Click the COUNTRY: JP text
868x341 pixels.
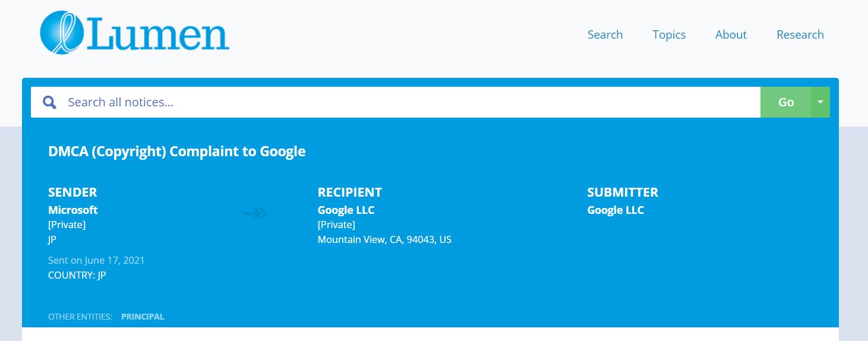pos(77,276)
